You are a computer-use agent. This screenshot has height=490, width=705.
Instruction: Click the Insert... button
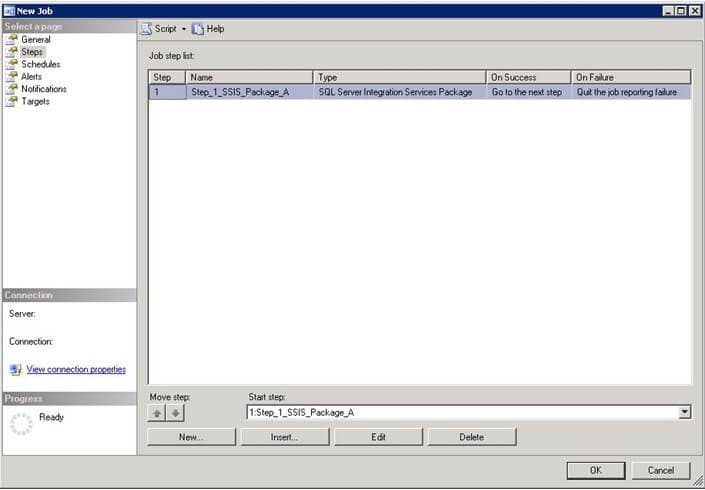point(285,437)
